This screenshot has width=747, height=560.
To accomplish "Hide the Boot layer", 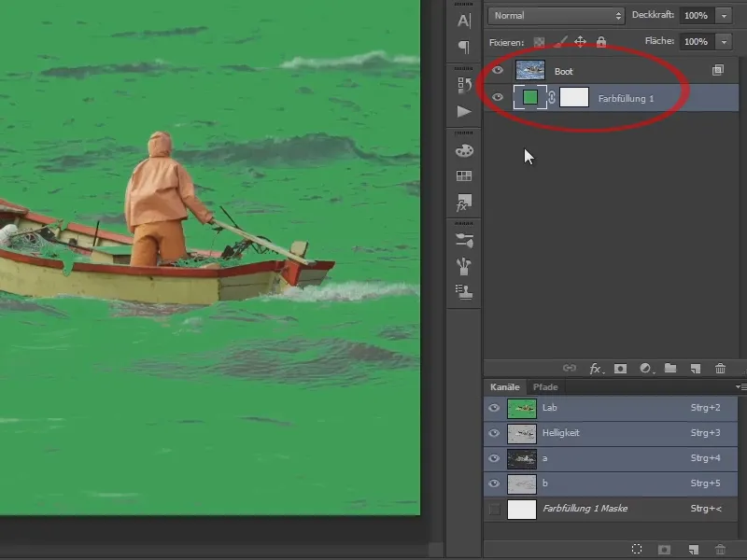I will pyautogui.click(x=498, y=71).
